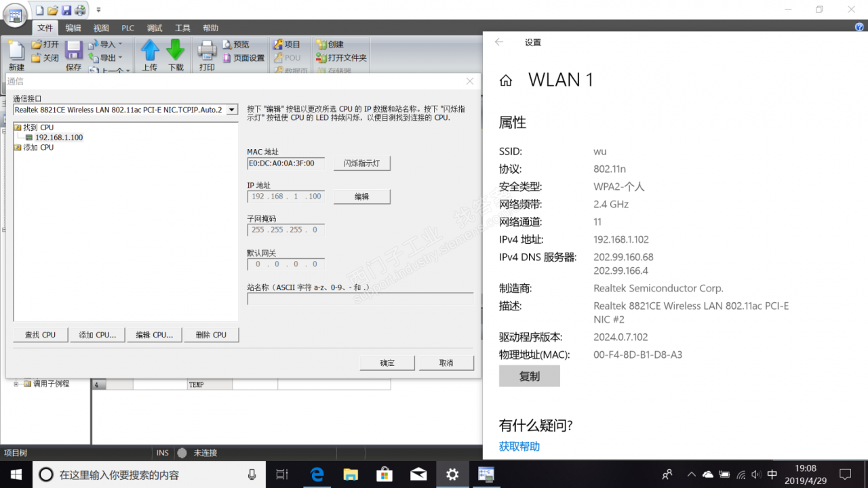Open the 编辑 (Edit) ribbon tab
Screen dimensions: 868x488
73,28
